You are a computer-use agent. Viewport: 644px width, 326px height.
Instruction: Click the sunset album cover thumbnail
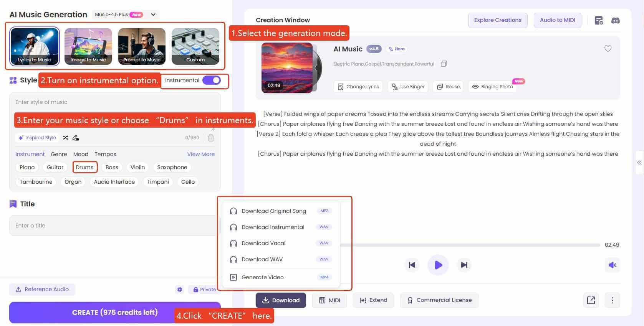[287, 68]
